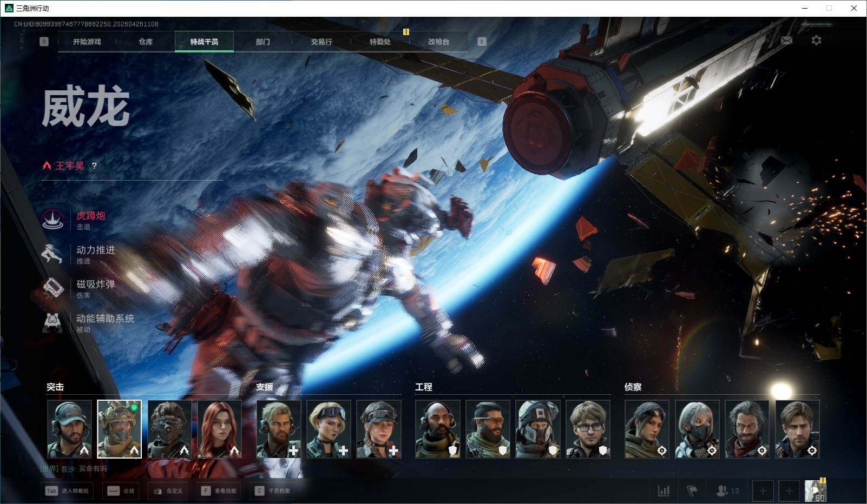Open the friends list showing 13

727,491
